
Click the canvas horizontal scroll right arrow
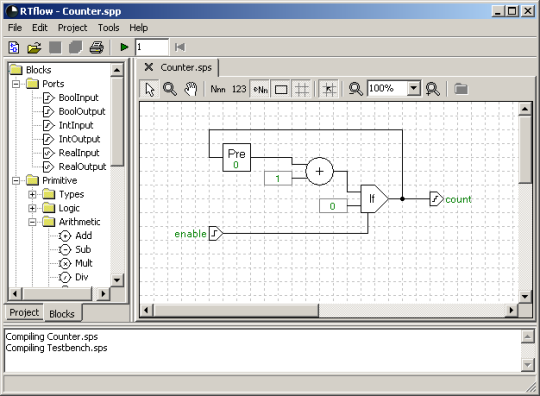point(511,310)
